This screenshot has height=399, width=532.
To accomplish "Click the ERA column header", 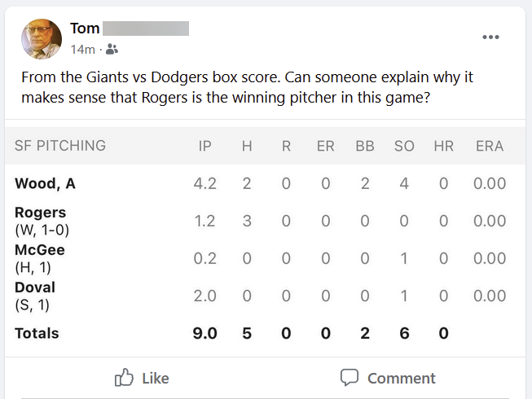I will 490,146.
